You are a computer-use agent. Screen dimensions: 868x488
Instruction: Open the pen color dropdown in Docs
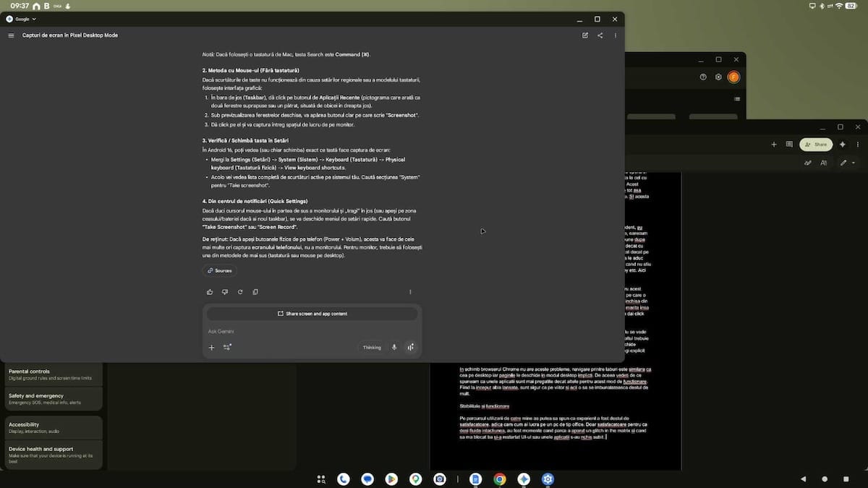click(x=854, y=163)
